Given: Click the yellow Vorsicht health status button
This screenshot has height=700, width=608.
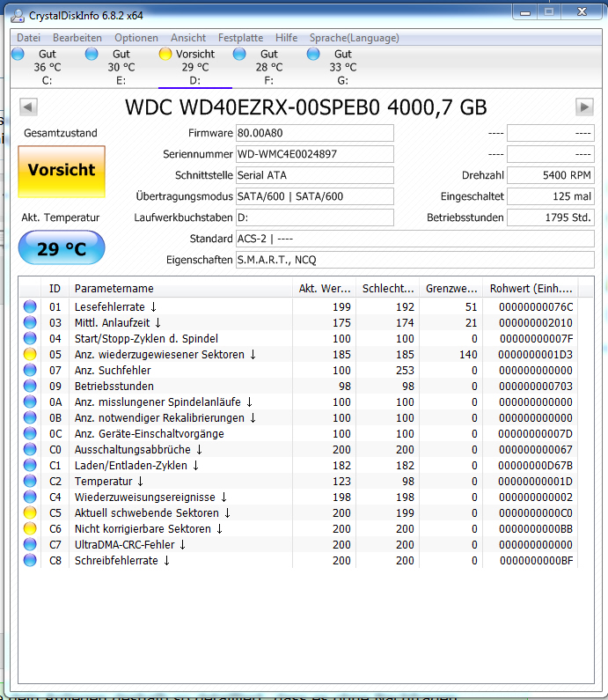Looking at the screenshot, I should click(62, 172).
